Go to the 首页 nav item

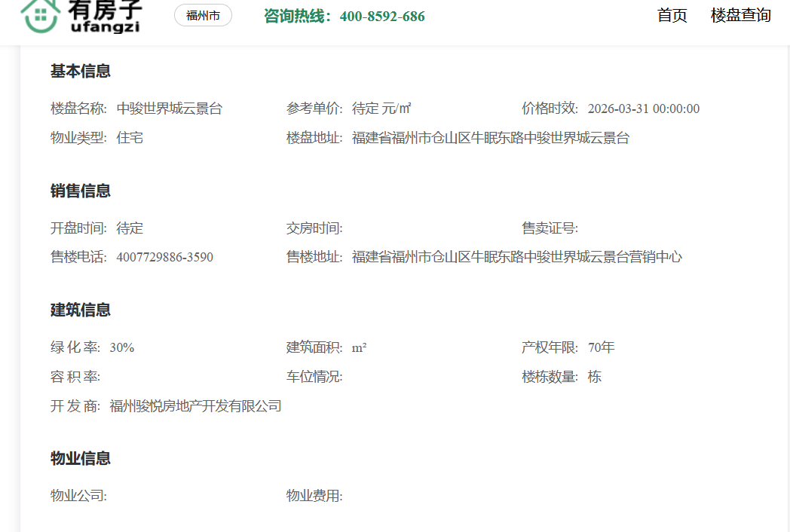672,16
